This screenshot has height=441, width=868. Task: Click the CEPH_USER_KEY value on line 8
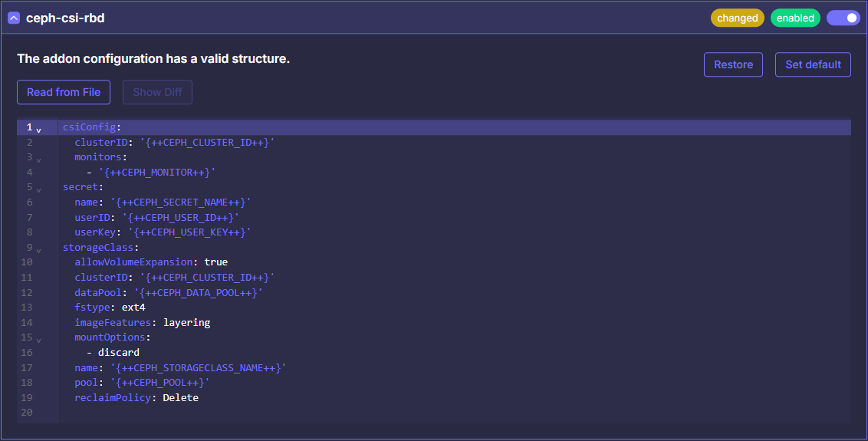click(x=189, y=232)
